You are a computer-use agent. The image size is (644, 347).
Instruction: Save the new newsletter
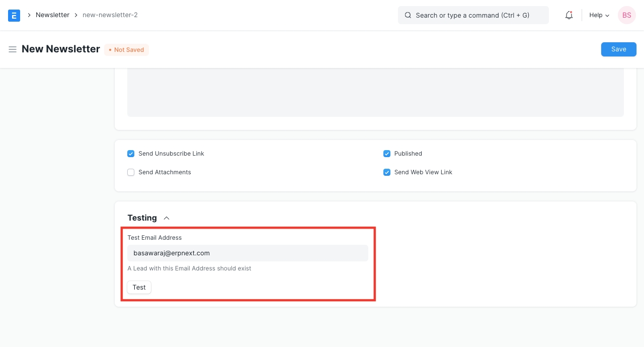coord(618,49)
